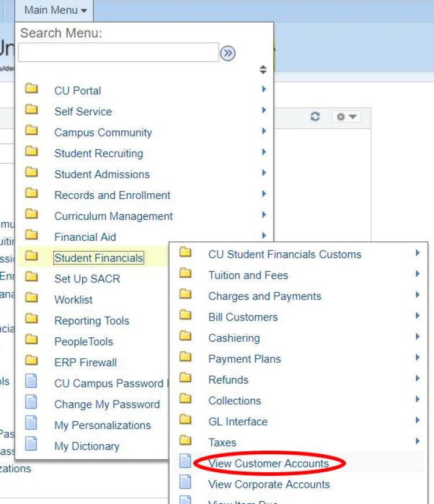Expand the Records and Enrollment submenu arrow
This screenshot has height=504, width=434.
pos(264,193)
